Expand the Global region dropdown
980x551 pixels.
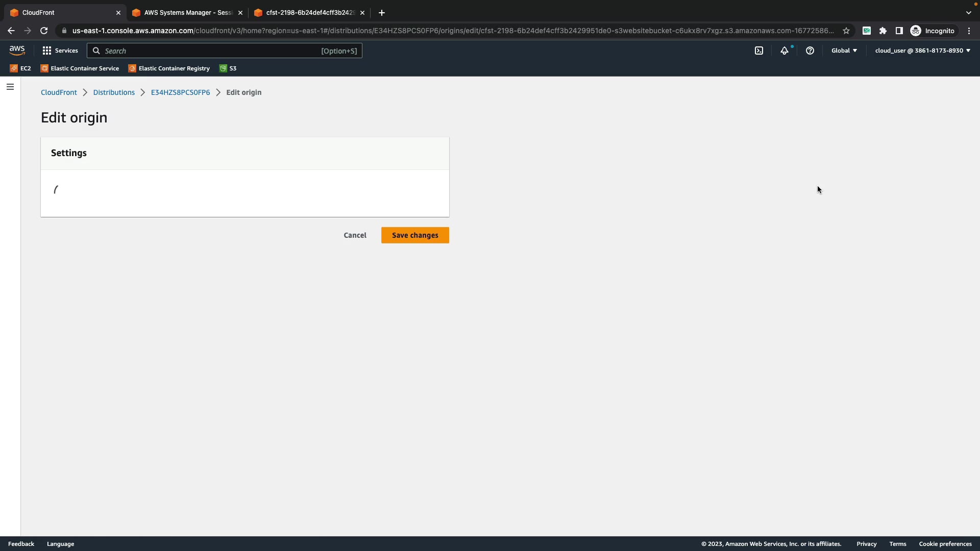tap(844, 51)
